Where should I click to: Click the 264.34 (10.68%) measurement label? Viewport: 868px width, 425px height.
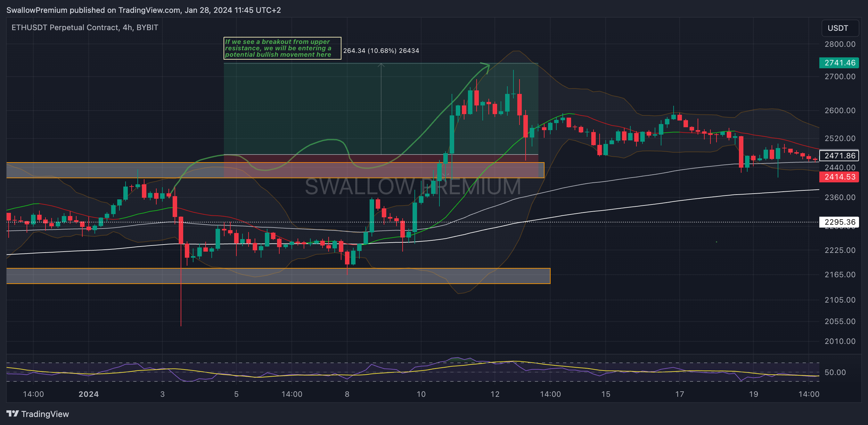[381, 51]
